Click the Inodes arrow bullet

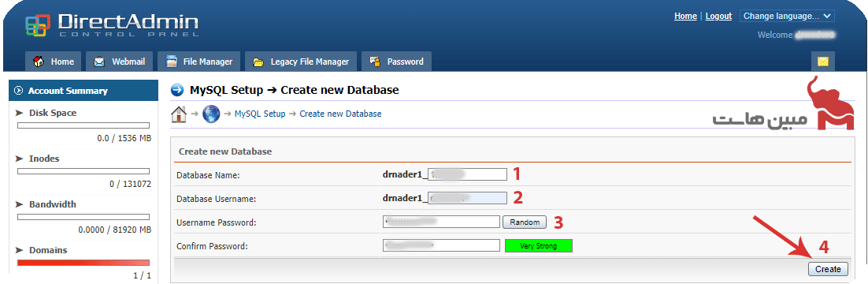[19, 159]
